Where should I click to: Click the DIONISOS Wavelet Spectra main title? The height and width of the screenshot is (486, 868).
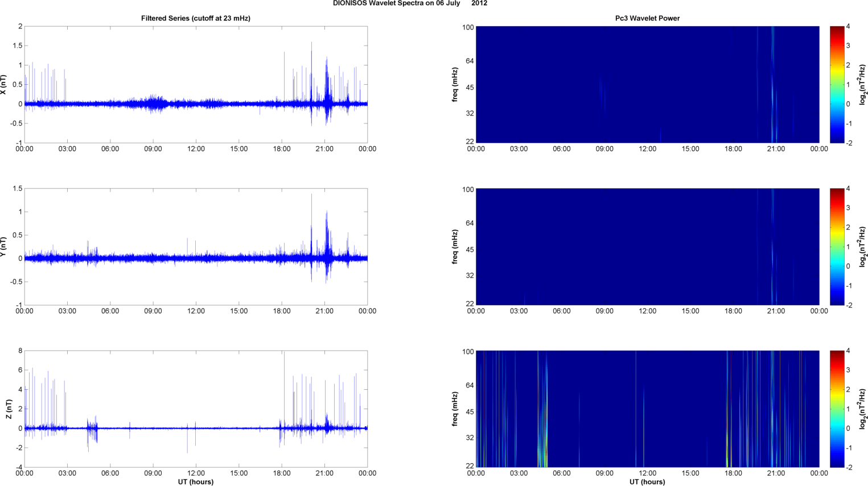[x=410, y=3]
